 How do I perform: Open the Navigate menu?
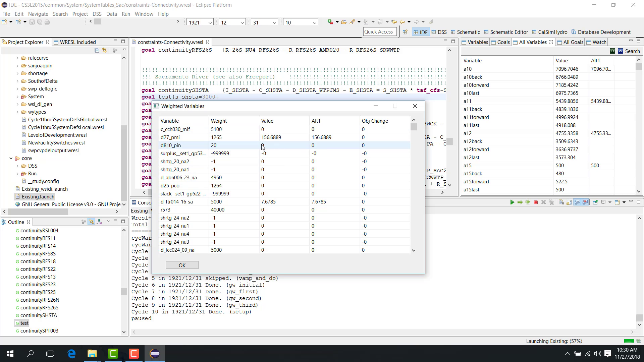[x=38, y=14]
